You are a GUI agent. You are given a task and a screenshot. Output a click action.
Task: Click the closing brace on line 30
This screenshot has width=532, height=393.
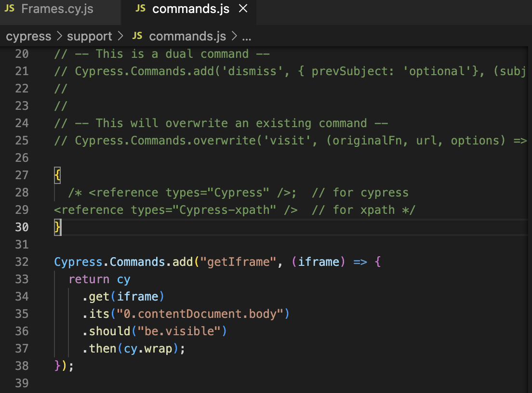tap(57, 227)
